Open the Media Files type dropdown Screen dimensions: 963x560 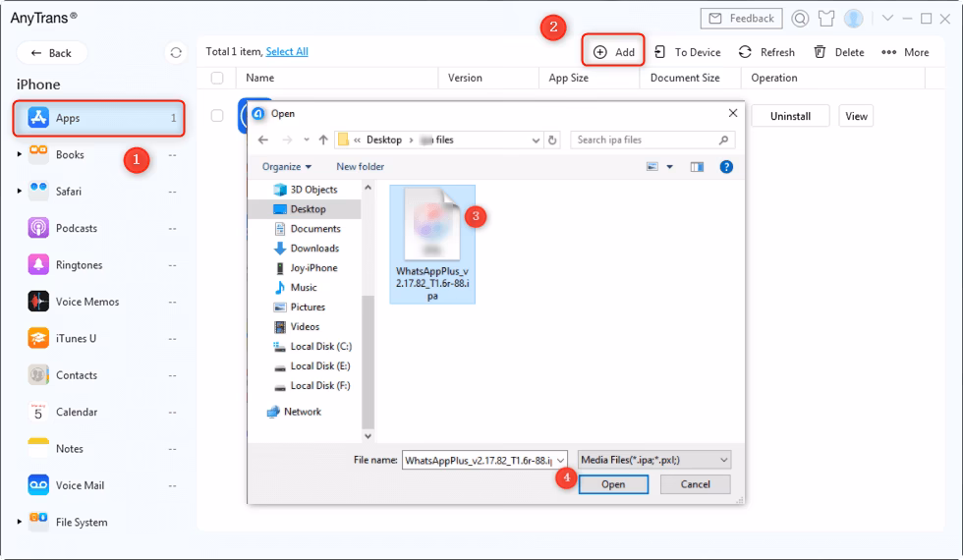click(x=654, y=460)
